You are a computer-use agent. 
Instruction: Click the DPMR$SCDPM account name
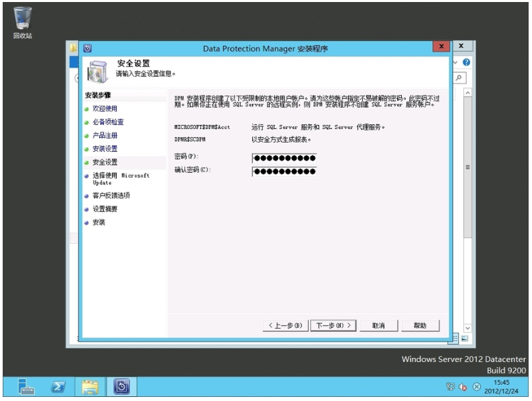189,139
